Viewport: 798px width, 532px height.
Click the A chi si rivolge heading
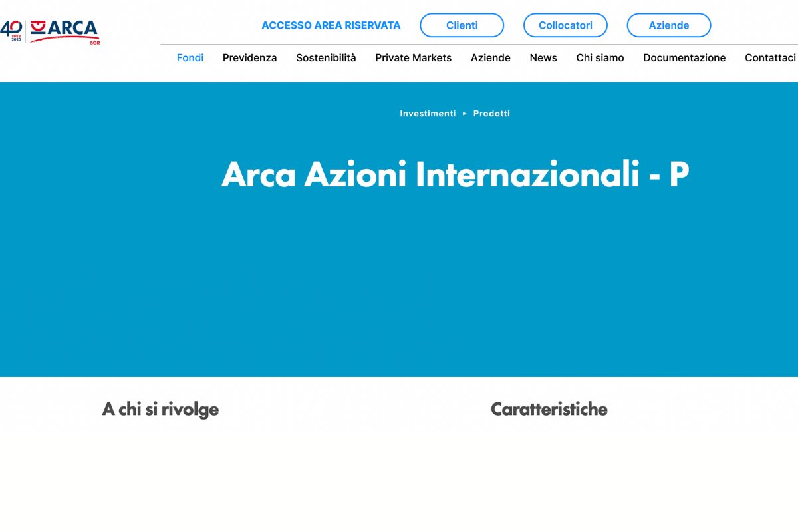[160, 409]
